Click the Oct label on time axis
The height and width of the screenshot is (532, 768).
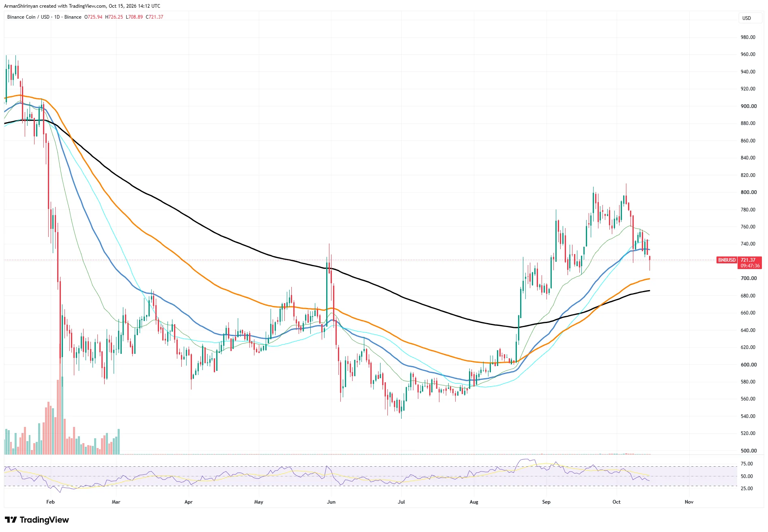616,502
